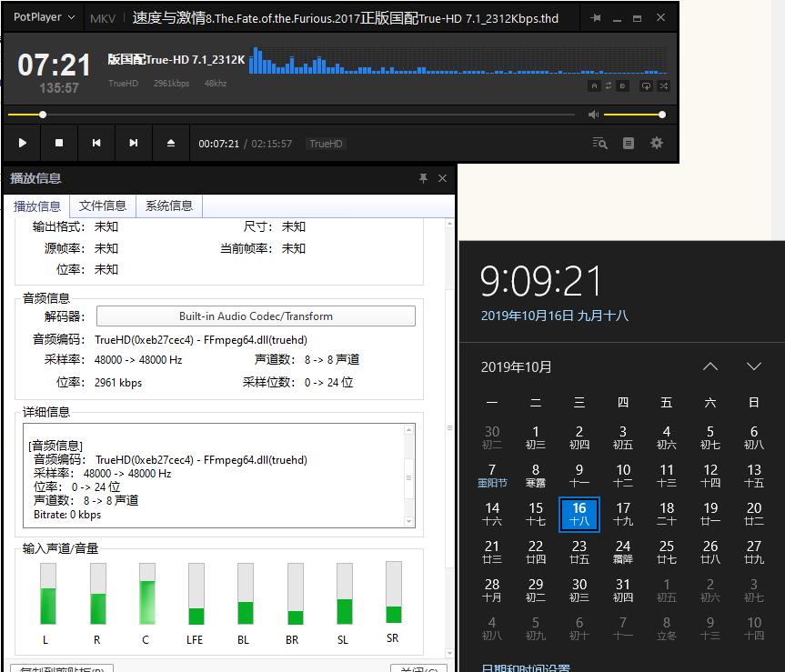
Task: Go to the previous track
Action: 96,143
